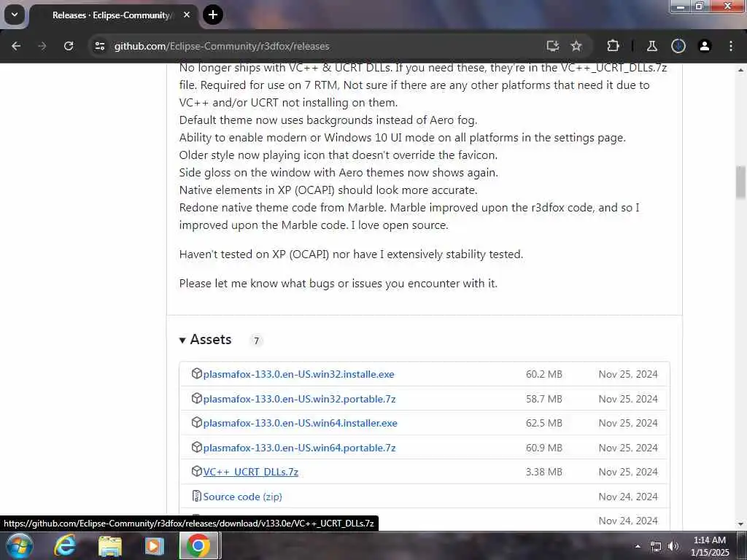Click the page vertical scrollbar thumb
Image resolution: width=747 pixels, height=560 pixels.
[740, 182]
